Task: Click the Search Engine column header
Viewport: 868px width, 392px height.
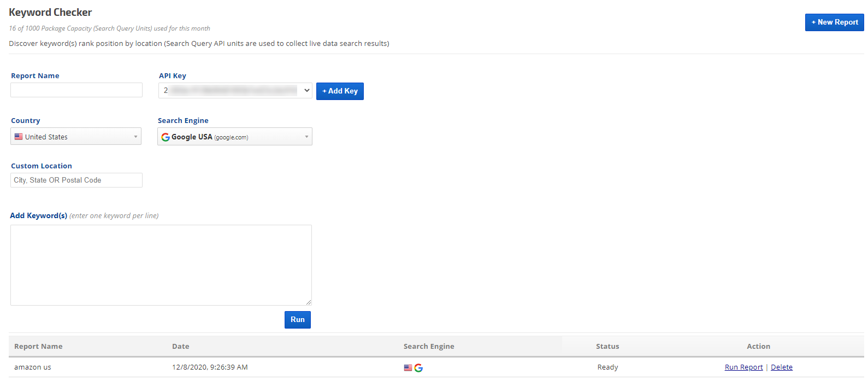Action: 429,347
